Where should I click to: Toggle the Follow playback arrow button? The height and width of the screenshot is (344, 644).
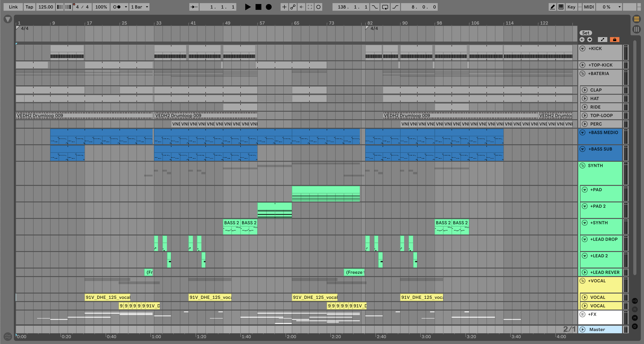click(x=194, y=7)
